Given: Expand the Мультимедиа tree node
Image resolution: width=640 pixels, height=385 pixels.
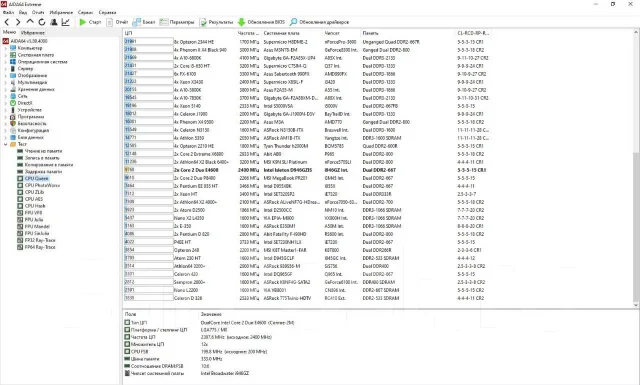Looking at the screenshot, I should point(6,82).
